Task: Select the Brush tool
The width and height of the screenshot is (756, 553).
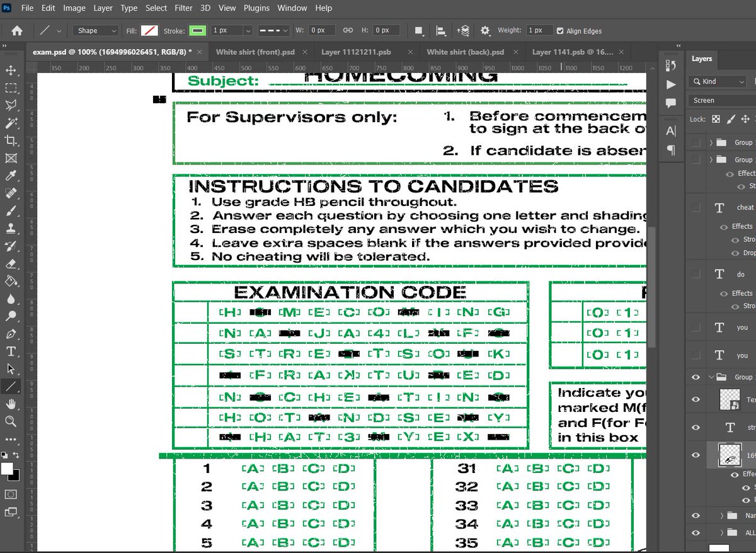Action: pos(11,211)
